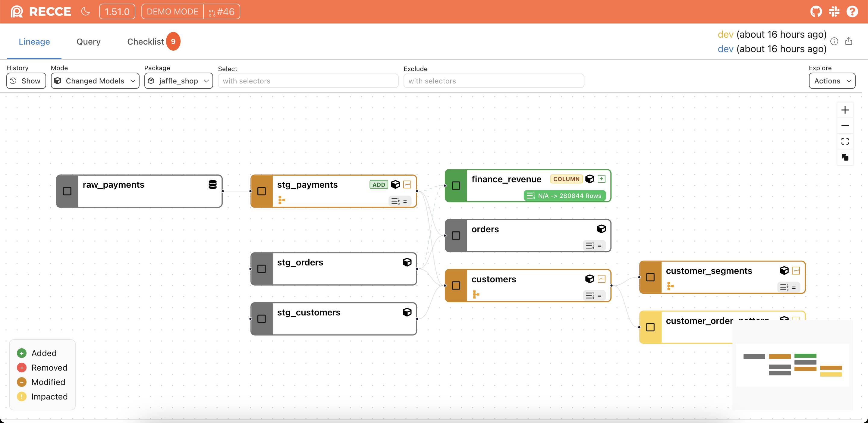Open the jaffle_shop package dropdown
Viewport: 868px width, 423px height.
[x=179, y=81]
